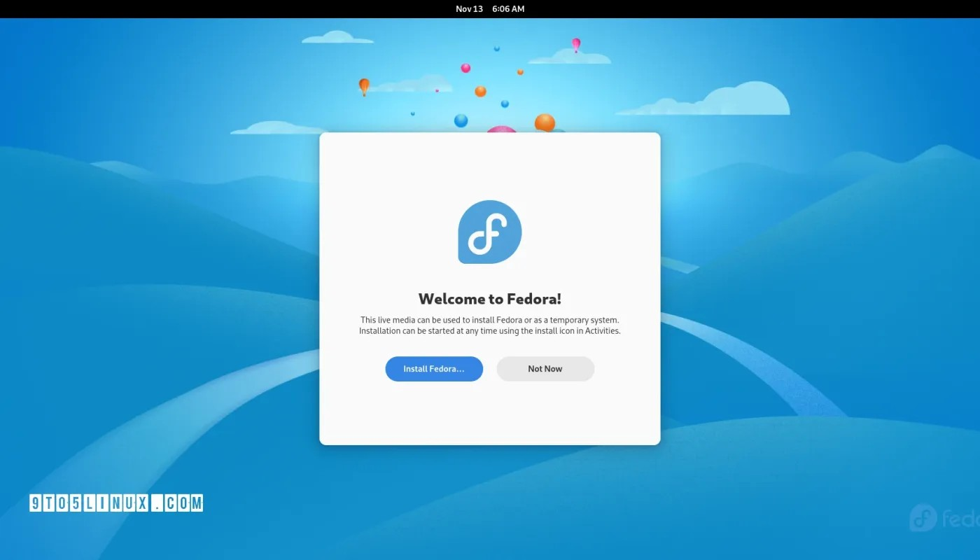Click the Install Fedora… button
The width and height of the screenshot is (980, 560).
click(434, 369)
